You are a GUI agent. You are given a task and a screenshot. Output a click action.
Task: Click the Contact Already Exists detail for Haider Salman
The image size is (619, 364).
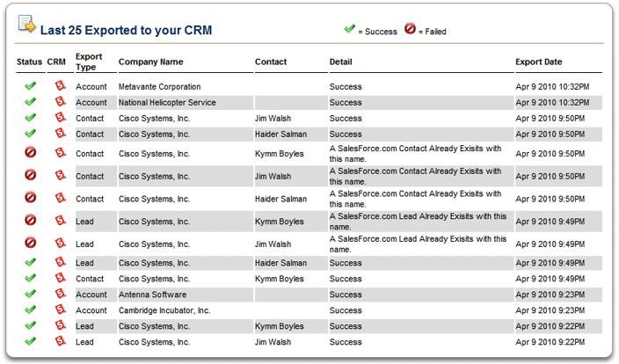point(415,199)
